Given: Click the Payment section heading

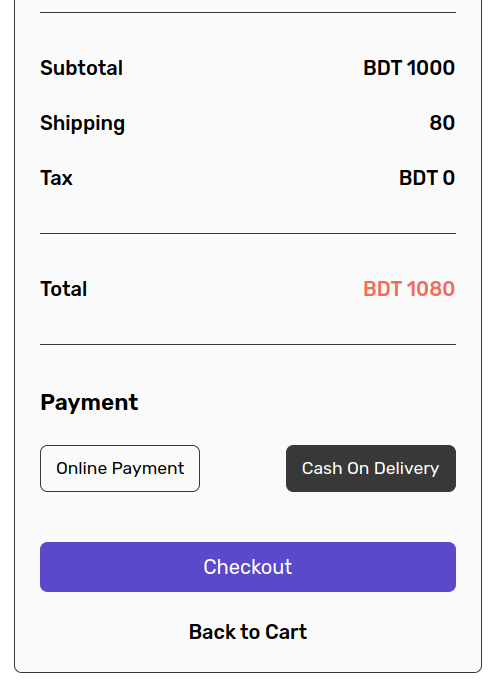Looking at the screenshot, I should coord(89,402).
